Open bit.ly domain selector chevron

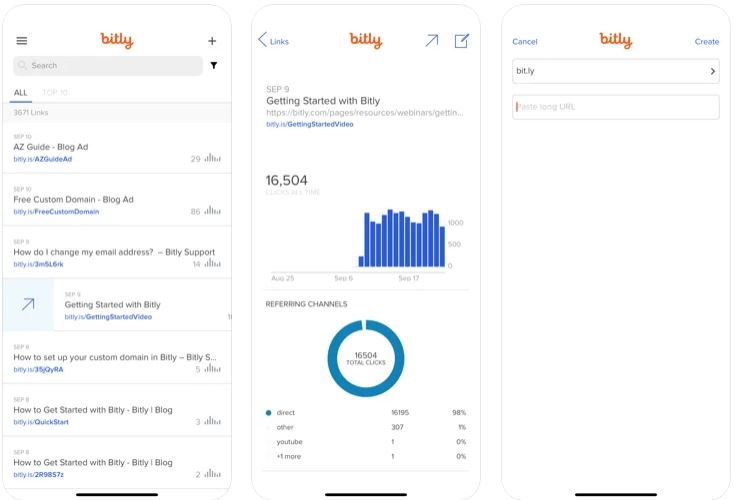tap(713, 71)
